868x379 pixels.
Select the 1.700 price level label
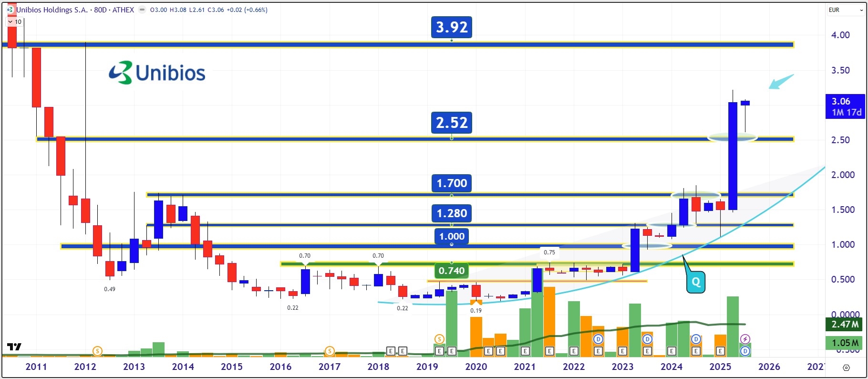click(452, 183)
